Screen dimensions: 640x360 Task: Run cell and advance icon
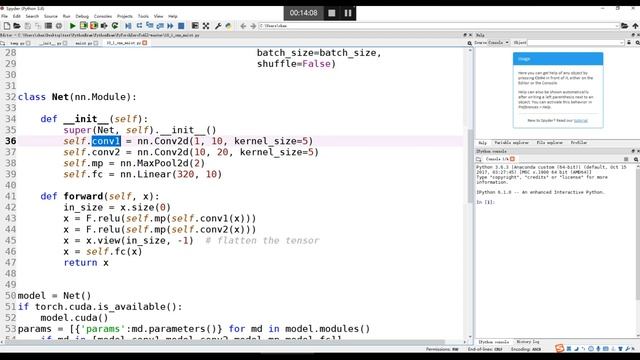coord(94,26)
